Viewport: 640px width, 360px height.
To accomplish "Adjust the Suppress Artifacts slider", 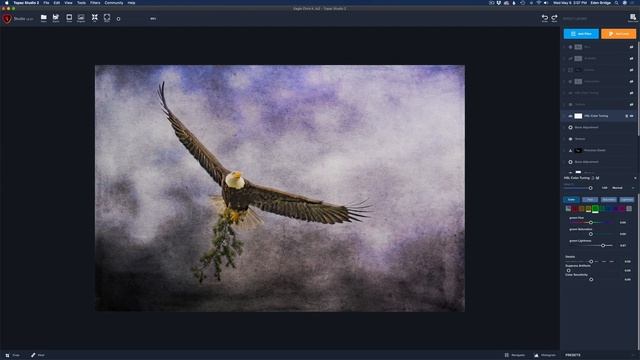I will (x=569, y=270).
